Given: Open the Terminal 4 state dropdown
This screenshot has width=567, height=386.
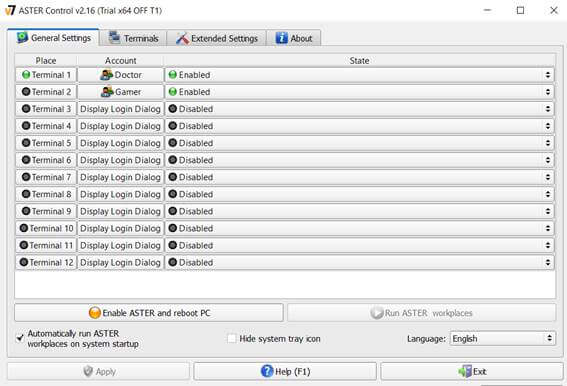Looking at the screenshot, I should click(359, 126).
